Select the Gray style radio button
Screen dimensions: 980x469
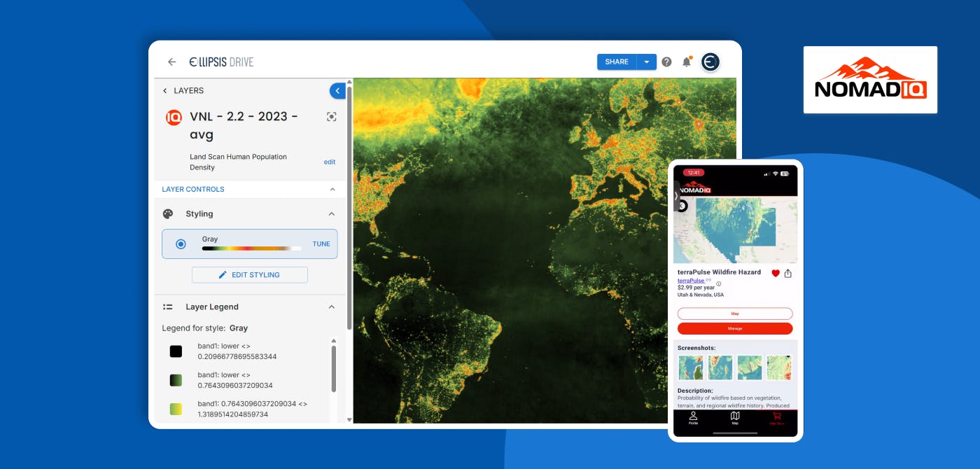pos(181,244)
